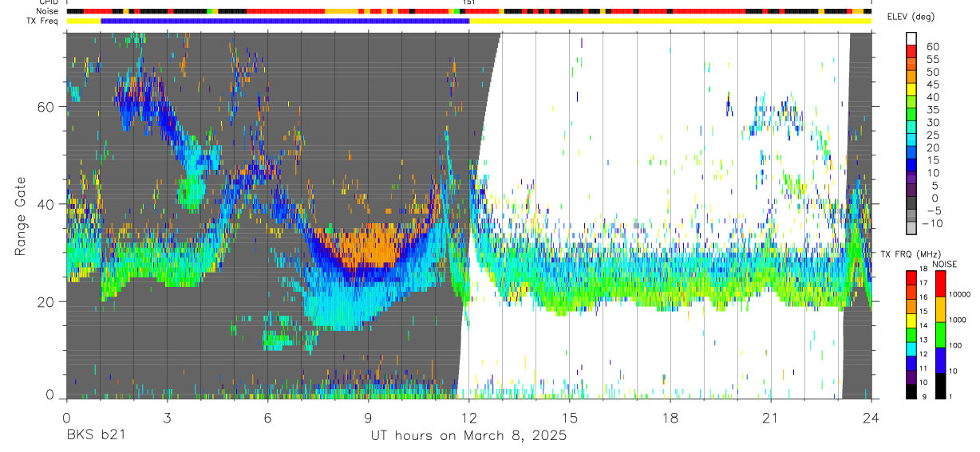
Task: Click blue swatch in the NOISE colorbar
Action: click(x=939, y=360)
